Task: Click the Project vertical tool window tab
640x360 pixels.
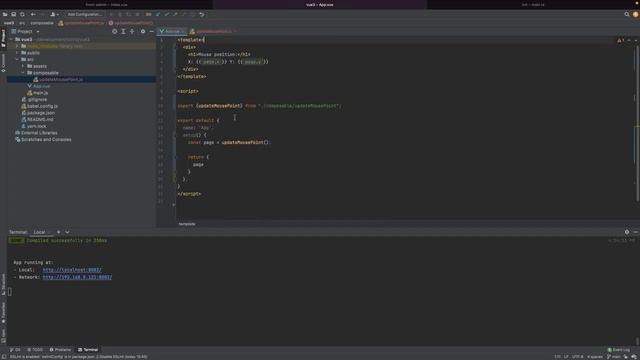Action: pos(3,38)
